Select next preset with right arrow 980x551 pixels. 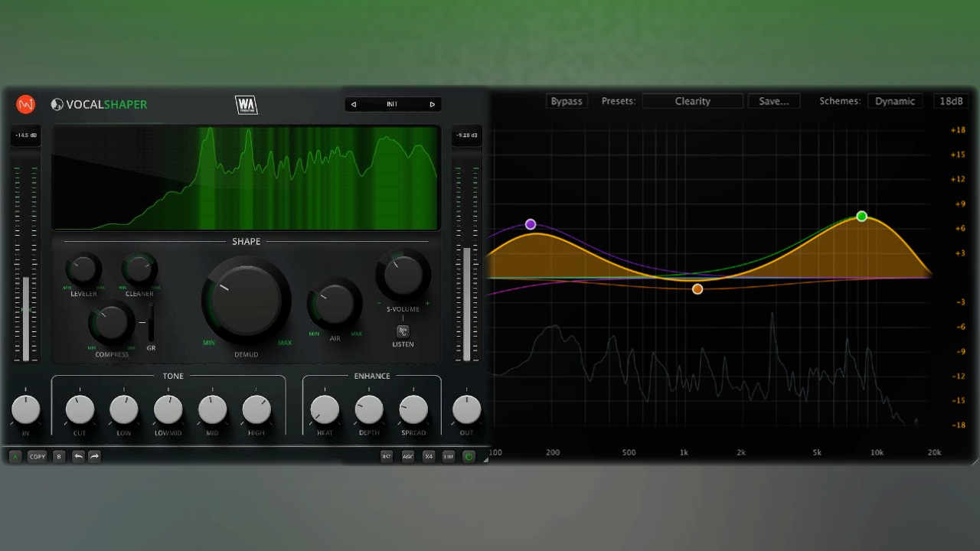pyautogui.click(x=432, y=104)
